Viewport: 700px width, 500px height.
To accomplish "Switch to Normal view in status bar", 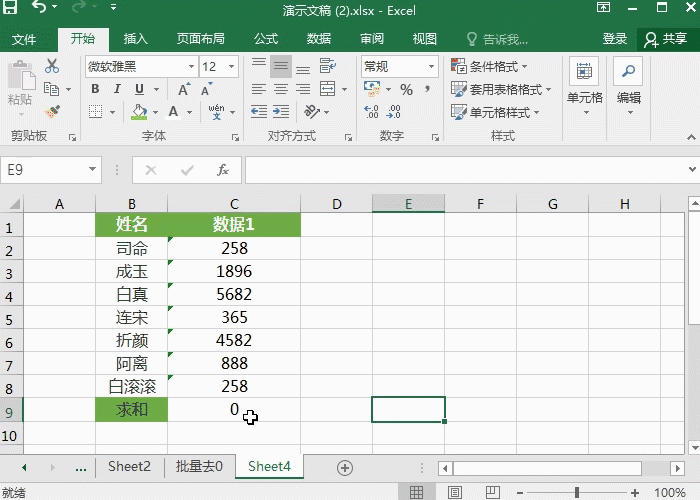I will click(416, 492).
